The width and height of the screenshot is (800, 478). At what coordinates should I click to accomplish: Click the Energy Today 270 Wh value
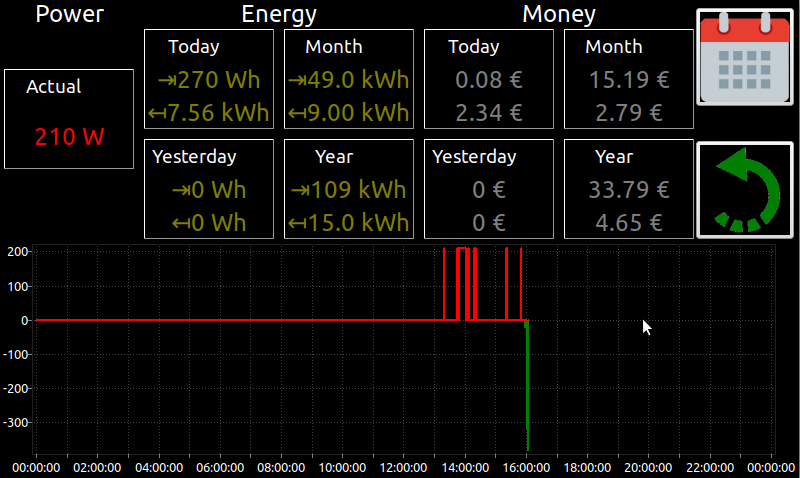209,80
